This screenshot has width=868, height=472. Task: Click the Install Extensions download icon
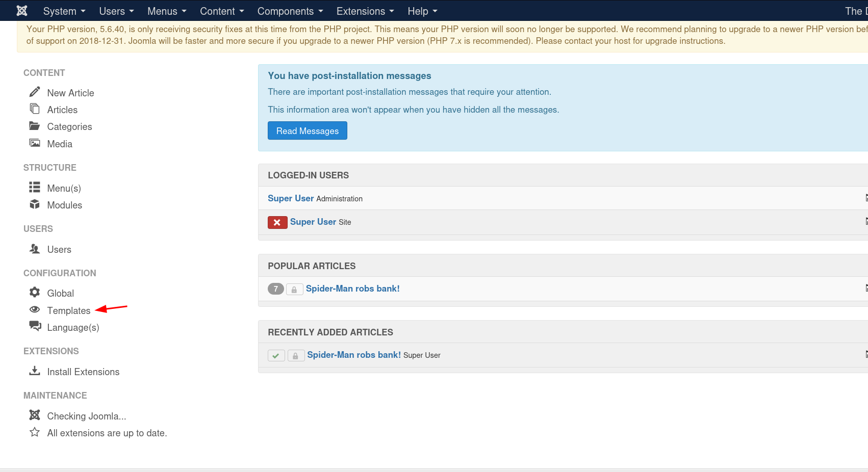click(x=35, y=371)
